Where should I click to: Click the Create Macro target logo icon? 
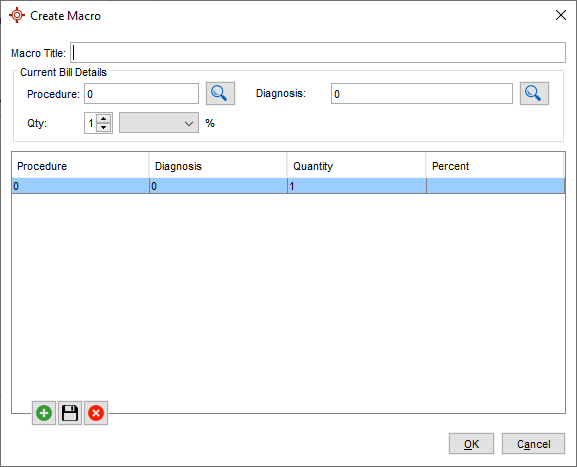pyautogui.click(x=17, y=15)
